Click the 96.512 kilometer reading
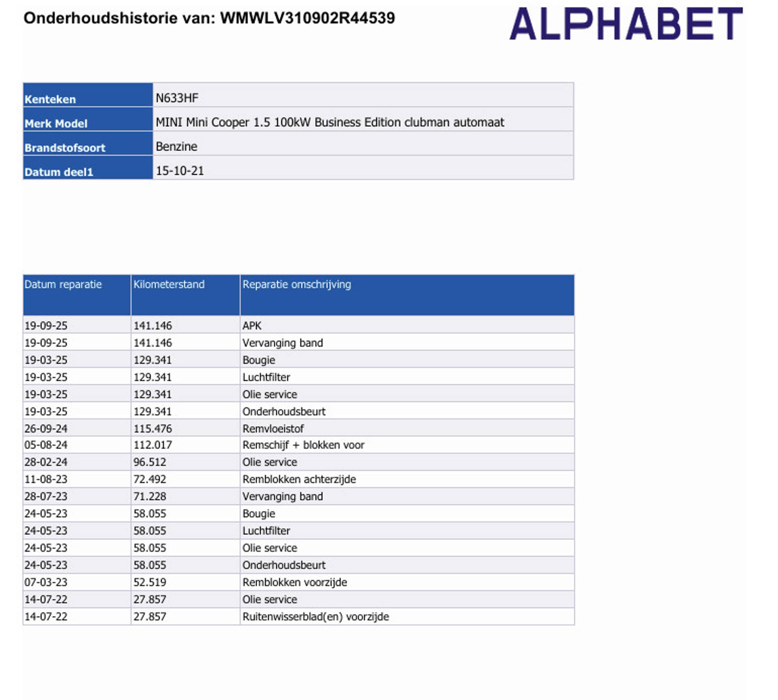This screenshot has width=778, height=700. click(x=150, y=462)
